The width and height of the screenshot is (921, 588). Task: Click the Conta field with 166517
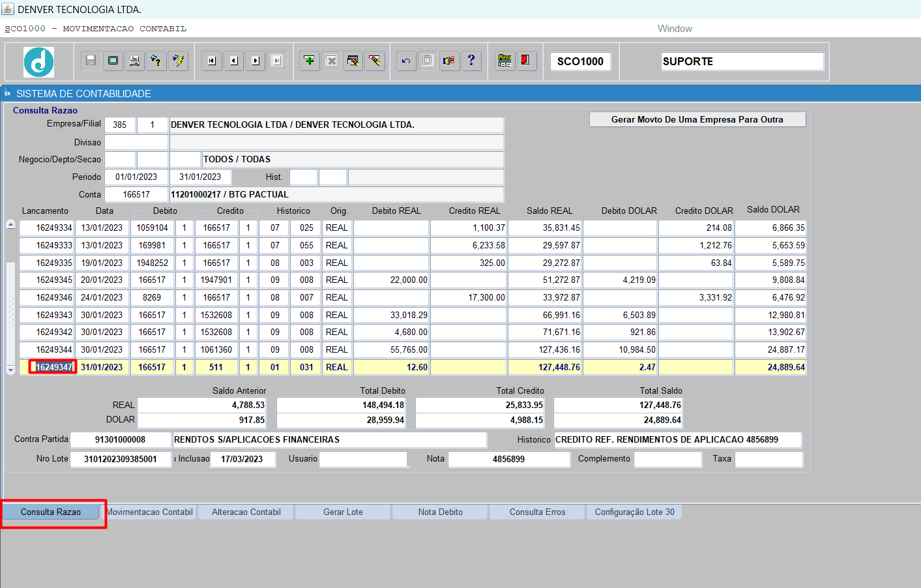136,194
